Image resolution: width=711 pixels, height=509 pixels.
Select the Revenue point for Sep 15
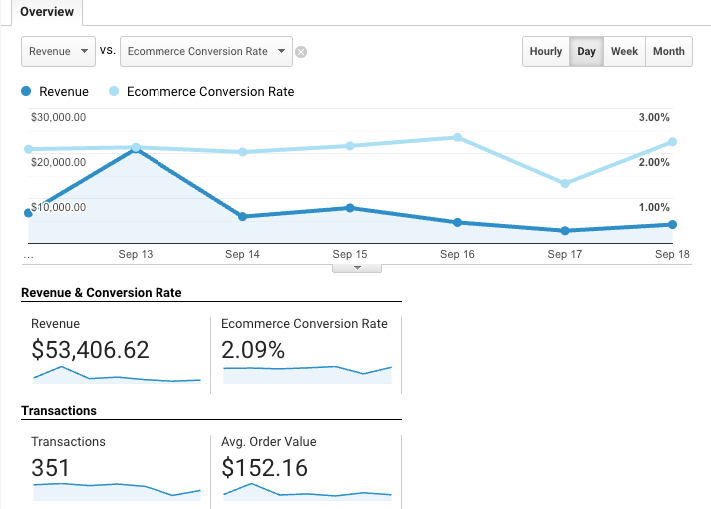350,208
